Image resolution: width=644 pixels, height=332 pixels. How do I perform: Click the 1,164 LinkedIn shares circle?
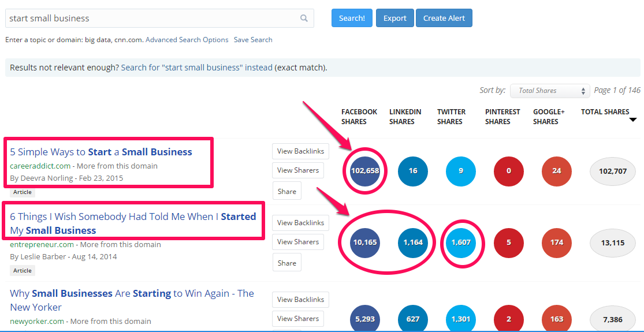tap(413, 243)
